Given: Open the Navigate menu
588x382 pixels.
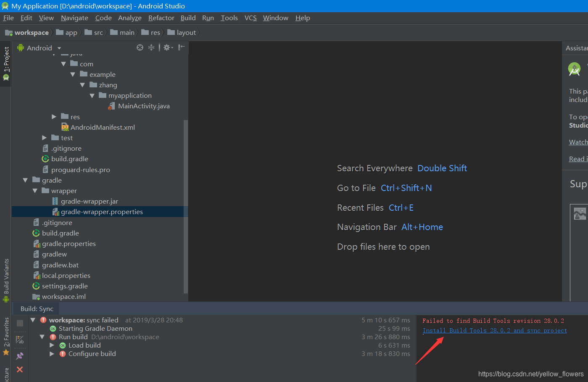Looking at the screenshot, I should click(74, 18).
